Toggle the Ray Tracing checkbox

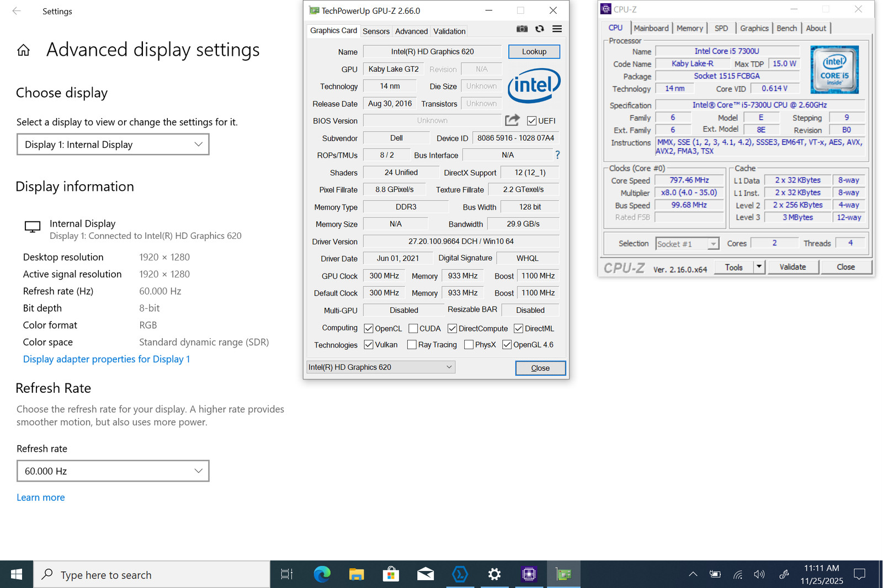412,345
